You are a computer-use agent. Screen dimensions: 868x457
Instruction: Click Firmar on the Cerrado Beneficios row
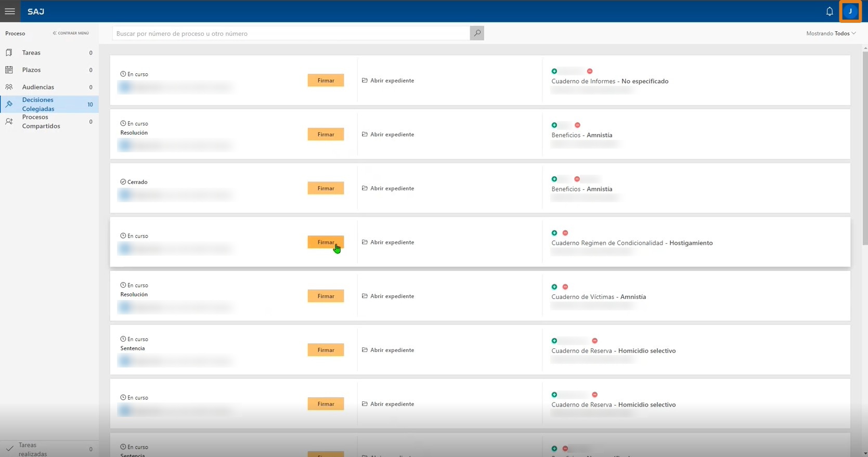326,188
